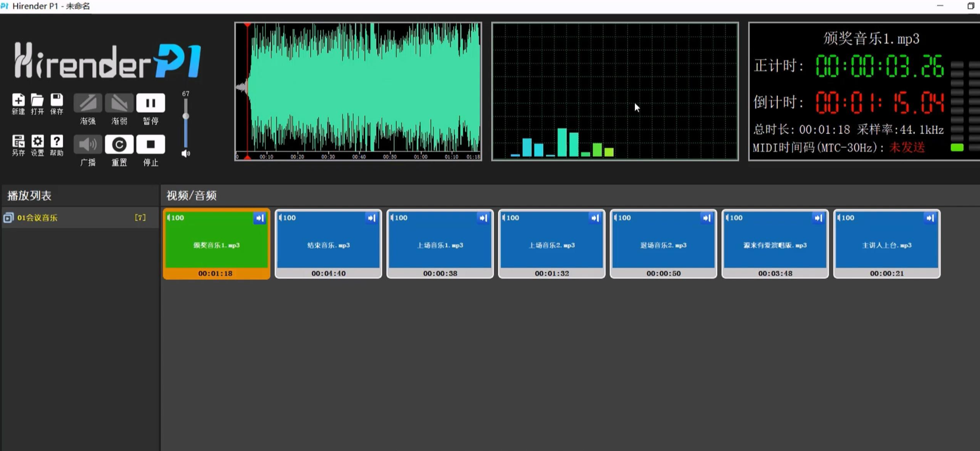This screenshot has width=980, height=451.
Task: Select the 上场音乐2.mp3 clip tile
Action: [551, 244]
